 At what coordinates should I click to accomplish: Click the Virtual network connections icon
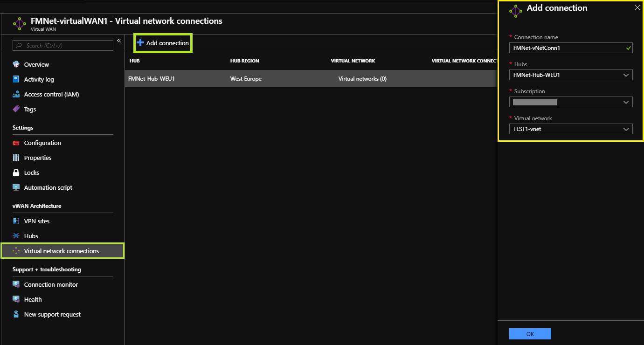(16, 251)
